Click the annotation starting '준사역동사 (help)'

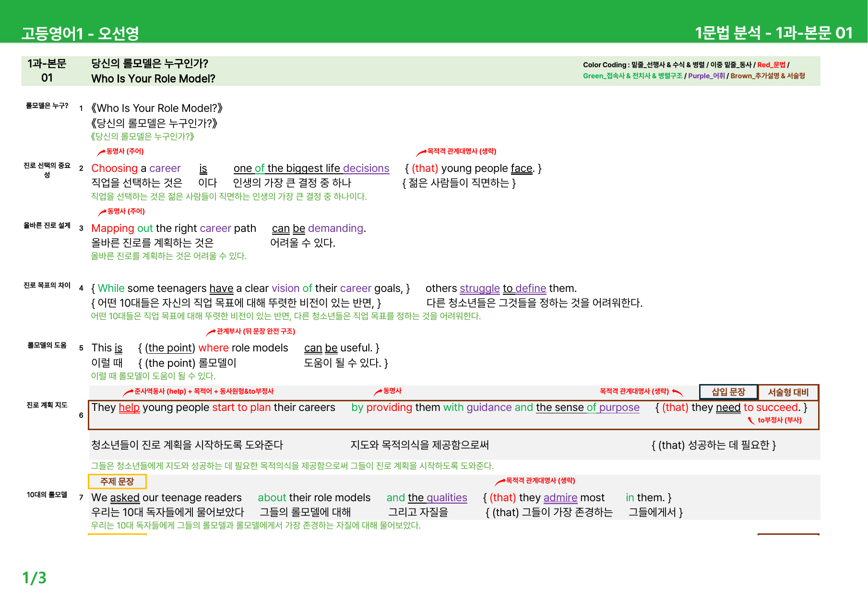tap(204, 391)
